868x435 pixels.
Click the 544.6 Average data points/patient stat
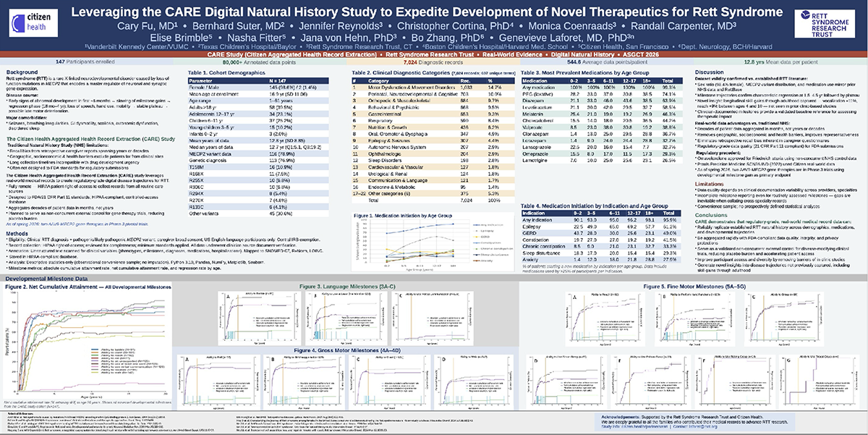tap(606, 63)
